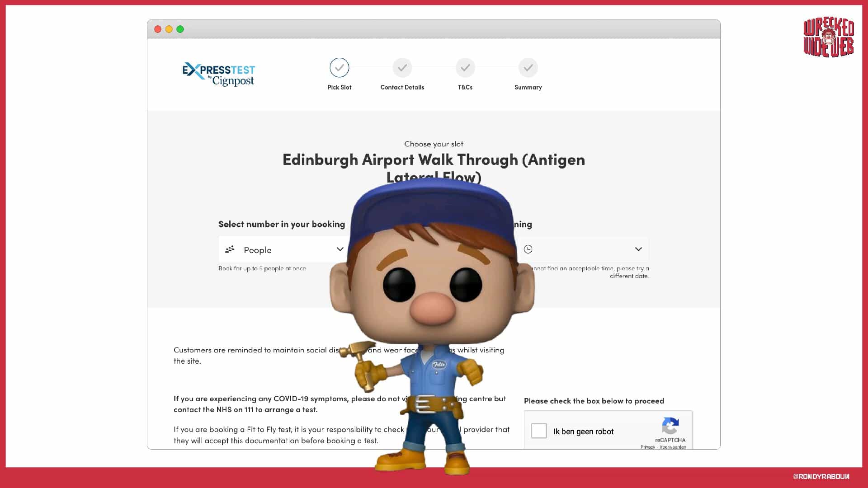Click the green maximize window button
This screenshot has height=488, width=868.
[180, 29]
